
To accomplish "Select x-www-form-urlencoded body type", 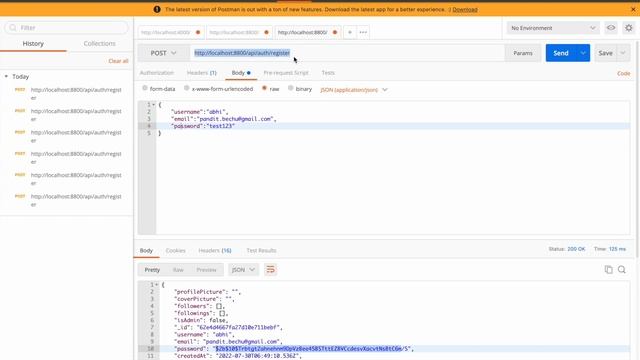I will point(187,88).
